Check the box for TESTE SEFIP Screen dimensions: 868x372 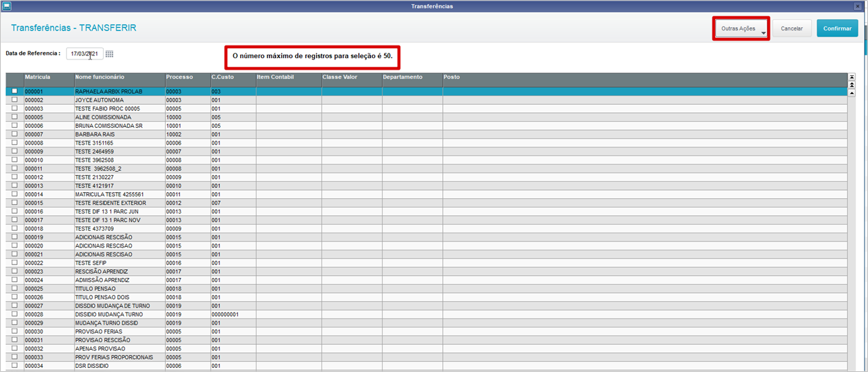point(14,262)
